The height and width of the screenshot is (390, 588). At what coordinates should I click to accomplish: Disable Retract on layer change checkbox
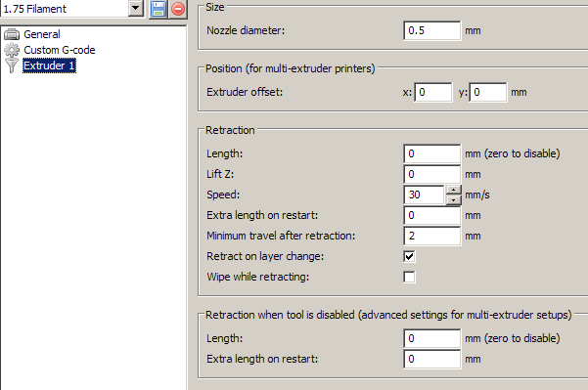(409, 256)
